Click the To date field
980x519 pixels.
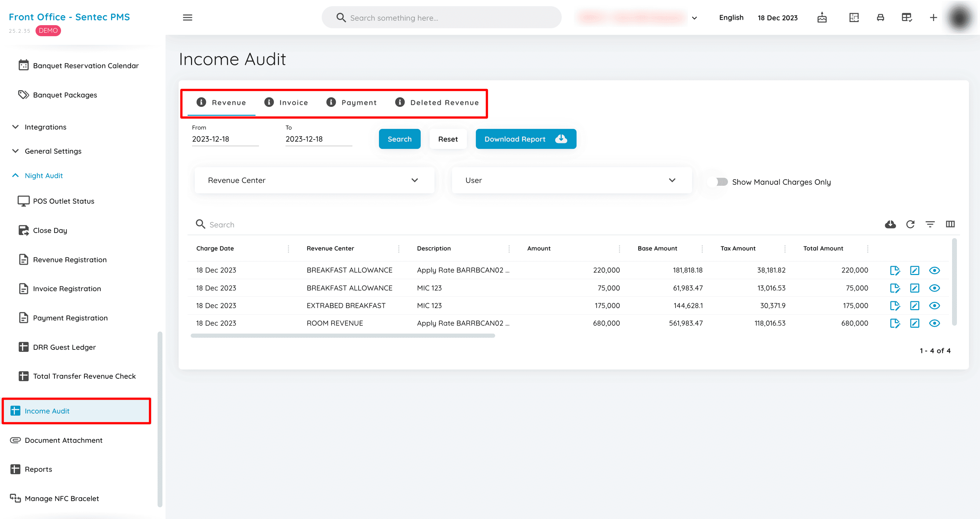pos(319,139)
